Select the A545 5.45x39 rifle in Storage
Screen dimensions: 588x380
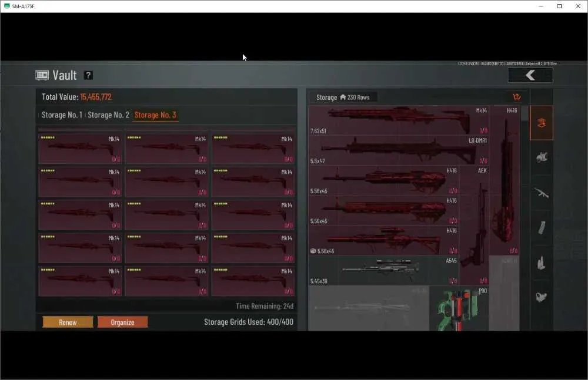pos(383,270)
